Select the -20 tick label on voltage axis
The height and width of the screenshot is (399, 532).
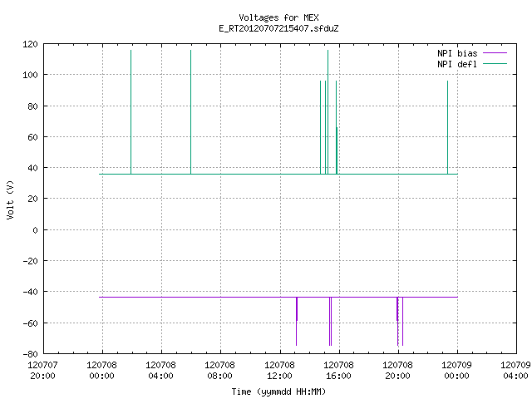point(30,261)
